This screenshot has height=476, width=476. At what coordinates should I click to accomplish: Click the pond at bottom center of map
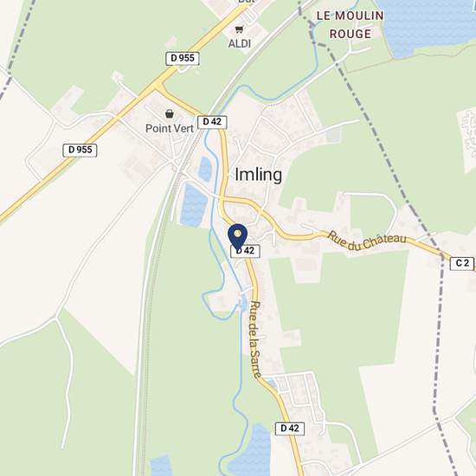(254, 450)
